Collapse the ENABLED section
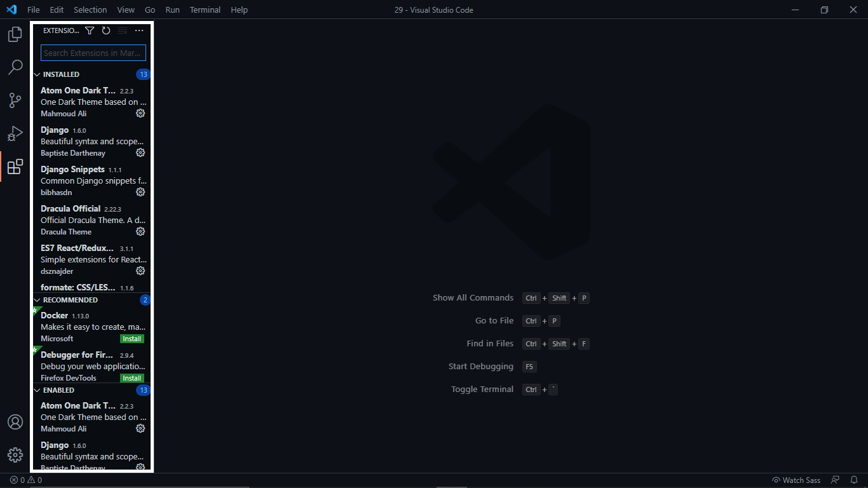The image size is (868, 488). [92, 390]
